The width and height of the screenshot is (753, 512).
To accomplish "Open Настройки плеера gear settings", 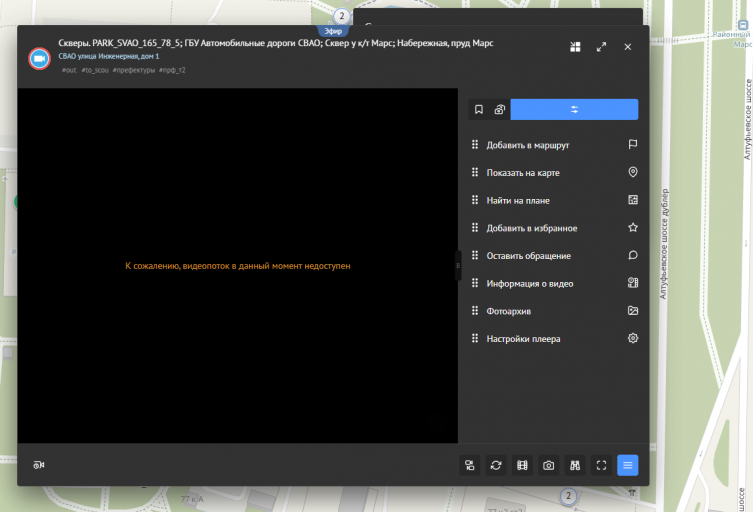I will point(555,339).
